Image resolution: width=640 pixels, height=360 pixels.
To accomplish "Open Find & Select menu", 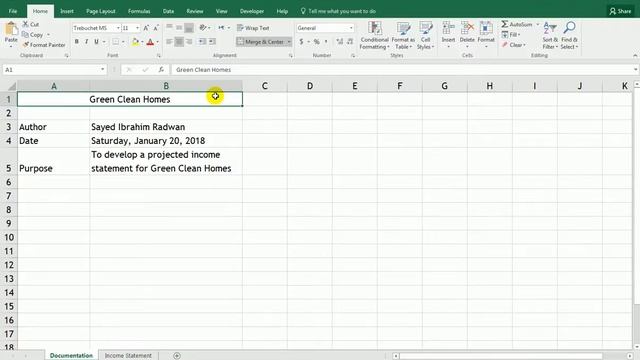I will click(x=569, y=36).
